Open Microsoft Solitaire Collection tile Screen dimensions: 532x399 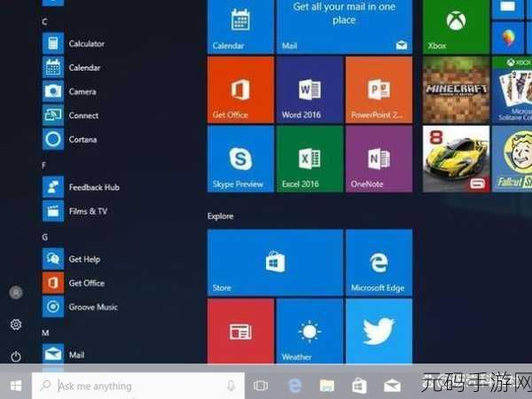pyautogui.click(x=512, y=90)
